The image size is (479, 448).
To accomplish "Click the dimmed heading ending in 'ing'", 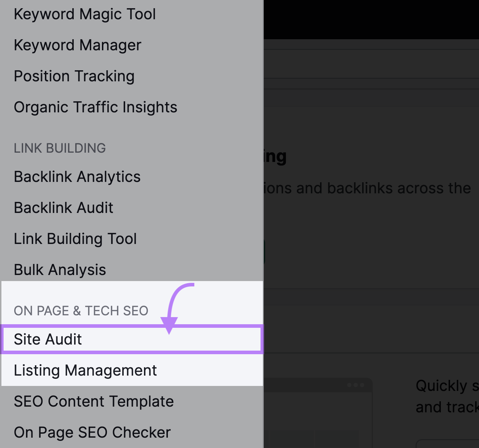I will 275,157.
